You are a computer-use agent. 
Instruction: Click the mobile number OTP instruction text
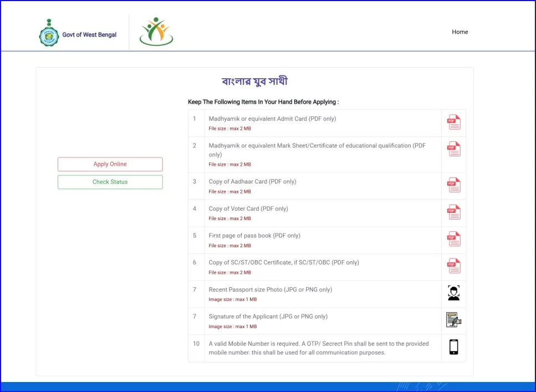tap(318, 348)
